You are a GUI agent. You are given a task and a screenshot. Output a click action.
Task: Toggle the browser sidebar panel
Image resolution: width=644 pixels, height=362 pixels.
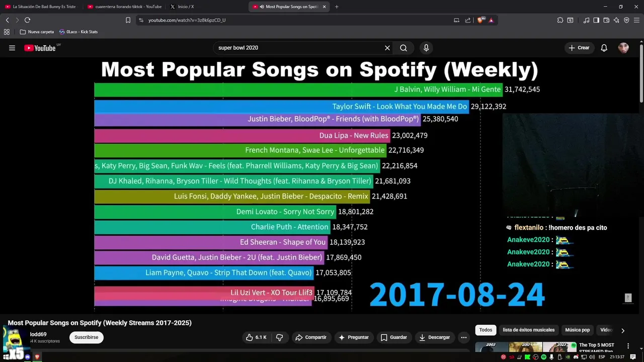(x=596, y=20)
